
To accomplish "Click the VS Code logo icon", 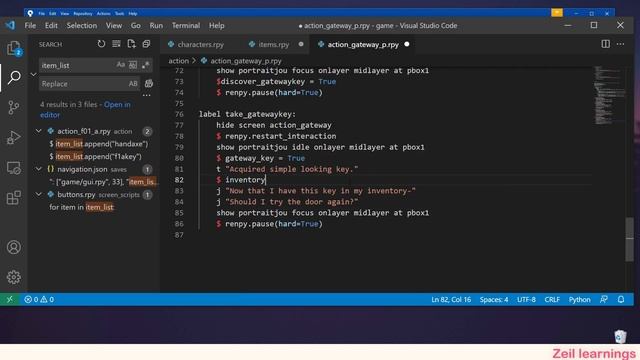I will (10, 25).
